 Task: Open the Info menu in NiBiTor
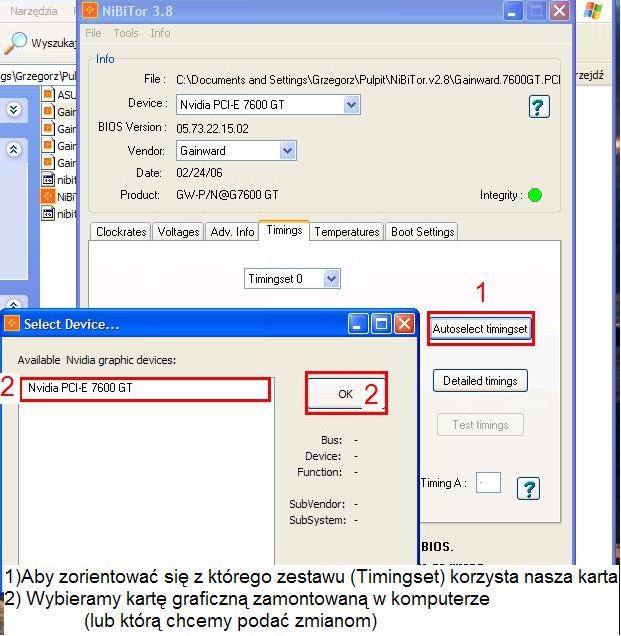(x=160, y=33)
